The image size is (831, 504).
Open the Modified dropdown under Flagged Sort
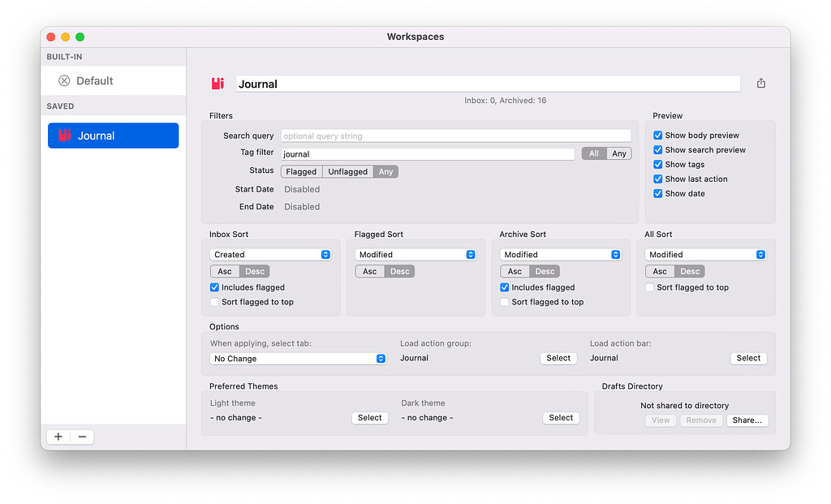pyautogui.click(x=415, y=254)
